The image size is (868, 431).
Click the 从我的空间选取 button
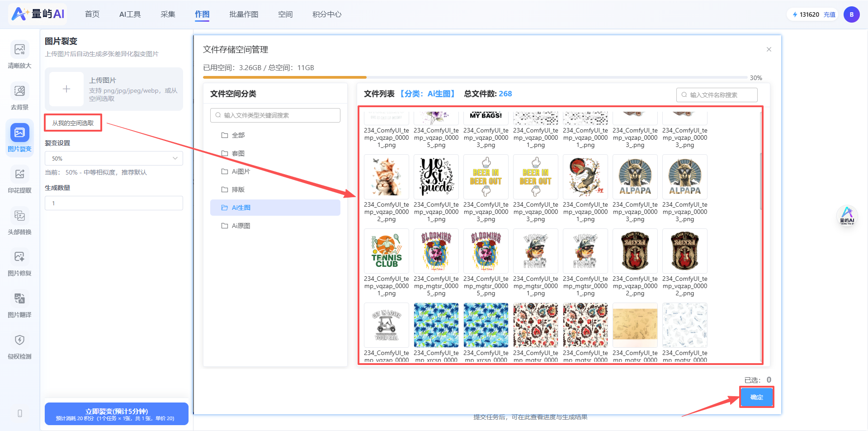coord(73,123)
